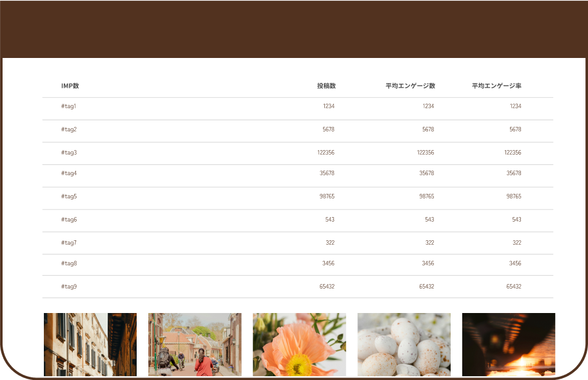
Task: Click #tag2's 平均エンゲージ率 value 5678
Action: point(515,129)
